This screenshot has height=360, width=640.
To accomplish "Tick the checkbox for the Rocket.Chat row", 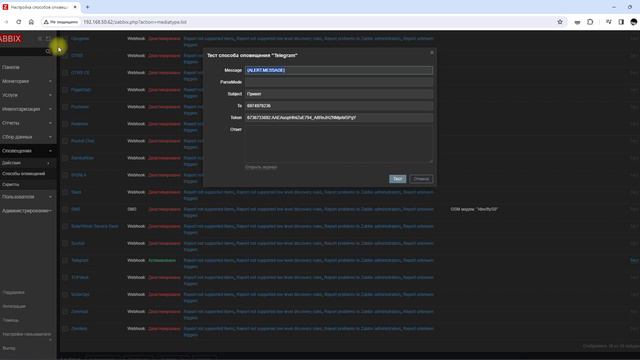I will click(x=65, y=141).
